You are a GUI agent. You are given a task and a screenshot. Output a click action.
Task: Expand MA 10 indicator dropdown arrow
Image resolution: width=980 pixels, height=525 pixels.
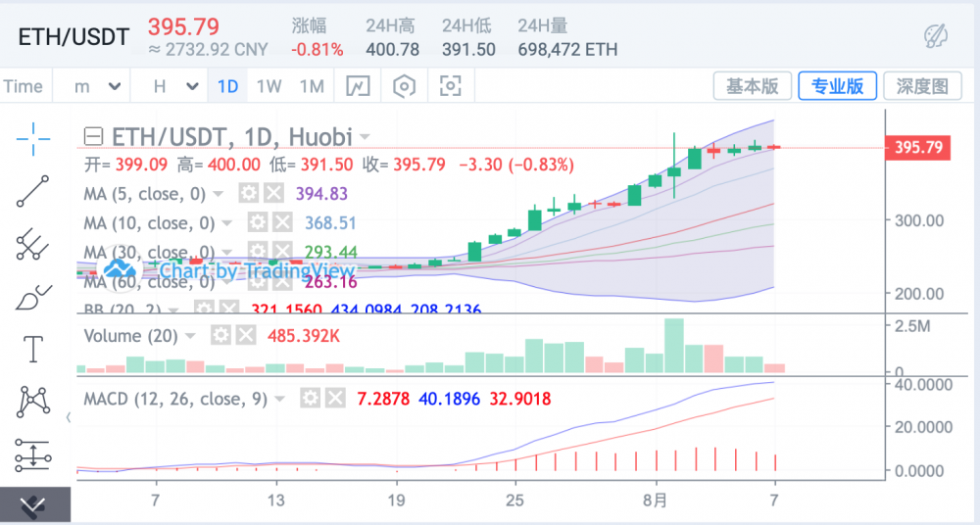(227, 223)
